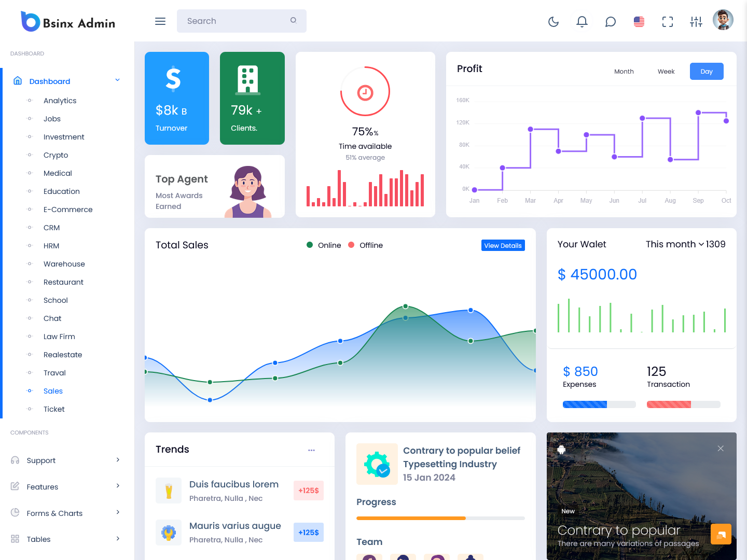Expand the Forms & Charts chevron

(118, 512)
